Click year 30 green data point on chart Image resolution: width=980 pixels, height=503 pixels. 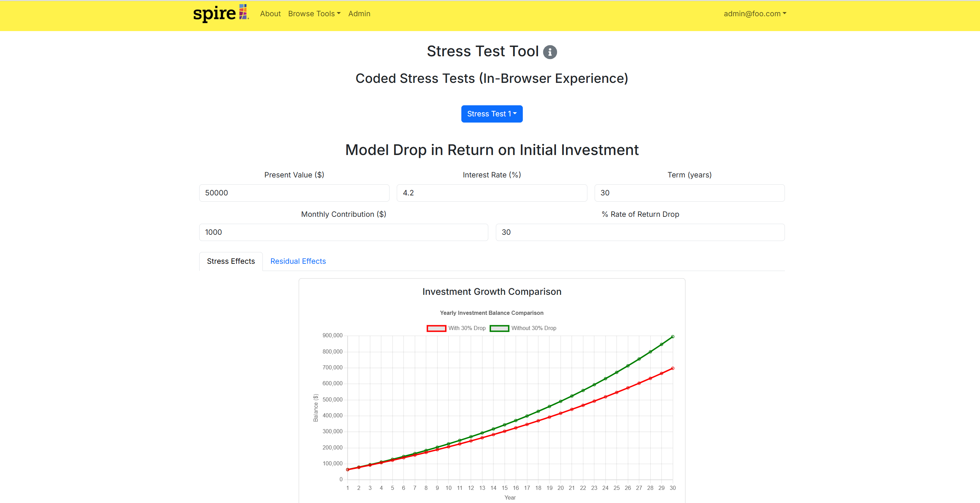[x=673, y=337]
